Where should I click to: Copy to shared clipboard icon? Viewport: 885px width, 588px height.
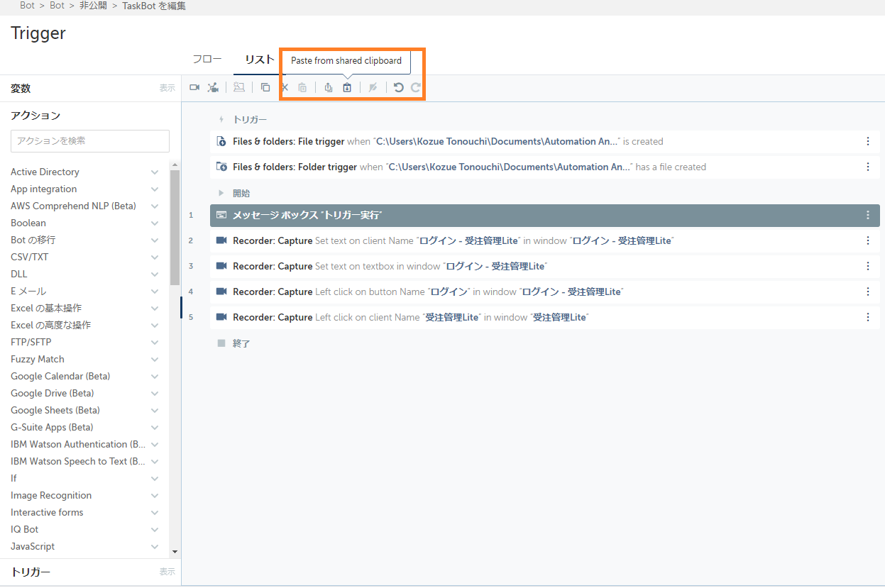coord(329,87)
